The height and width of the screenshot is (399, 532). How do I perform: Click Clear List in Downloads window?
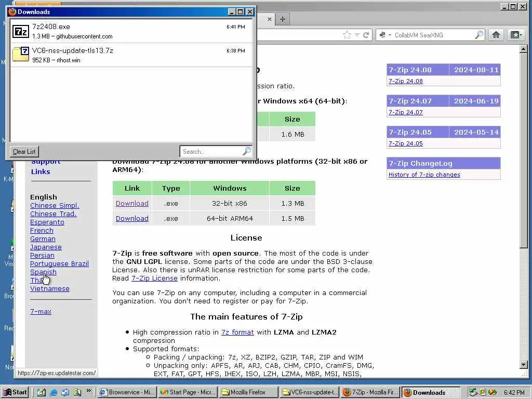pyautogui.click(x=24, y=151)
